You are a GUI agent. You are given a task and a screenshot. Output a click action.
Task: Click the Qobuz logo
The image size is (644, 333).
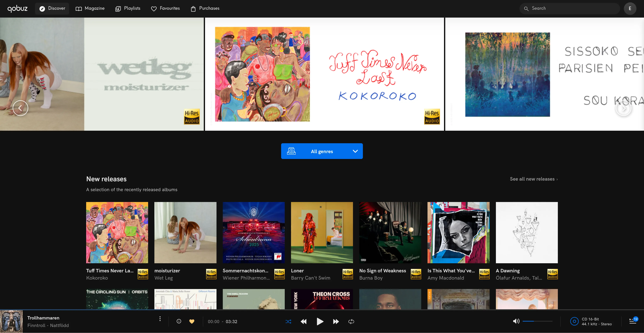click(x=17, y=8)
